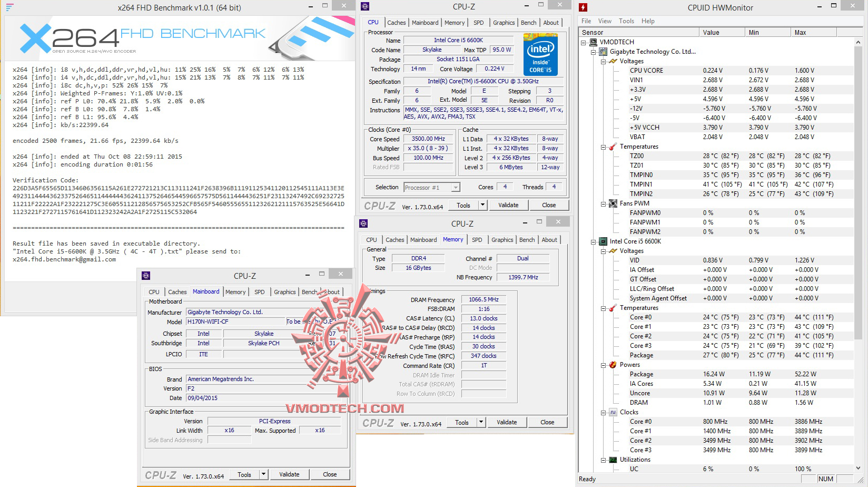868x487 pixels.
Task: Click the app icon of the CPU-Z Memory window
Action: (363, 223)
